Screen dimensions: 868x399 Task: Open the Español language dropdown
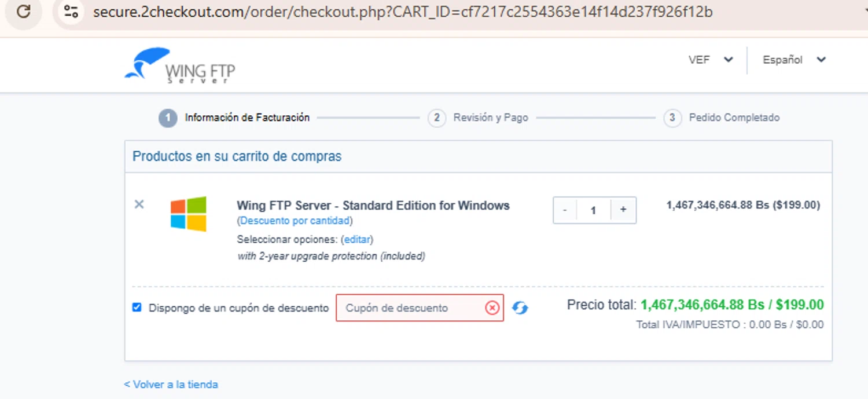pyautogui.click(x=794, y=60)
